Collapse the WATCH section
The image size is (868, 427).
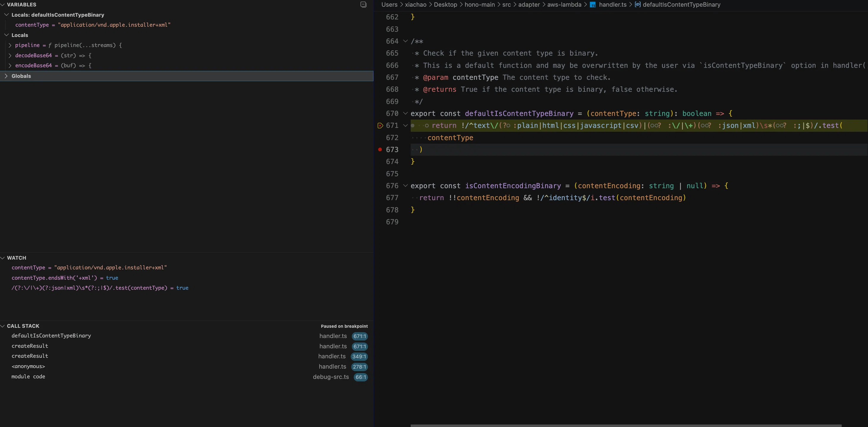(3, 258)
